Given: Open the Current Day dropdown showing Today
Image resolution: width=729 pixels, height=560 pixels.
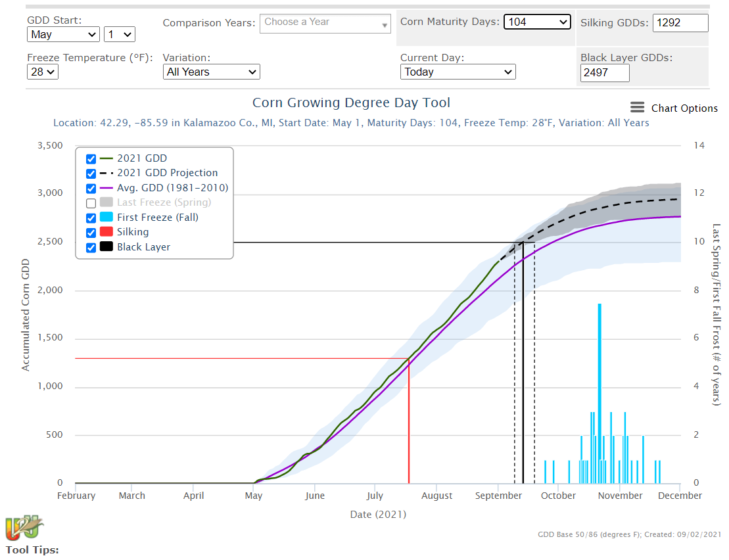Looking at the screenshot, I should point(458,72).
